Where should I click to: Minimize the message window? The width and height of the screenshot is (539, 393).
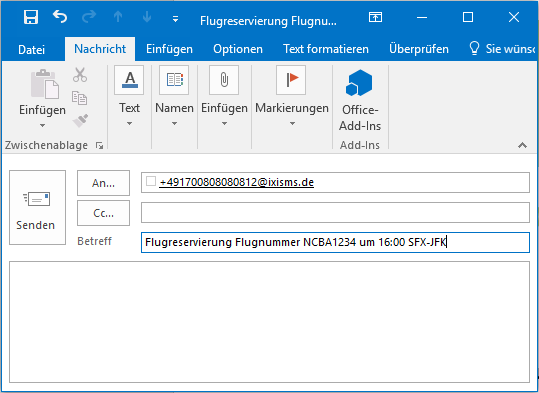[x=422, y=17]
